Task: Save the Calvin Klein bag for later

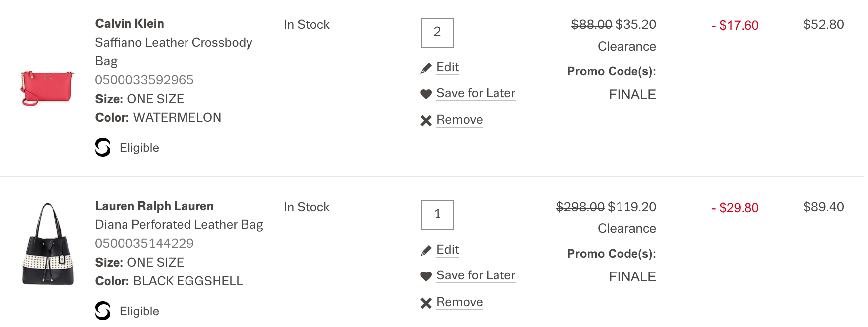Action: (x=476, y=93)
